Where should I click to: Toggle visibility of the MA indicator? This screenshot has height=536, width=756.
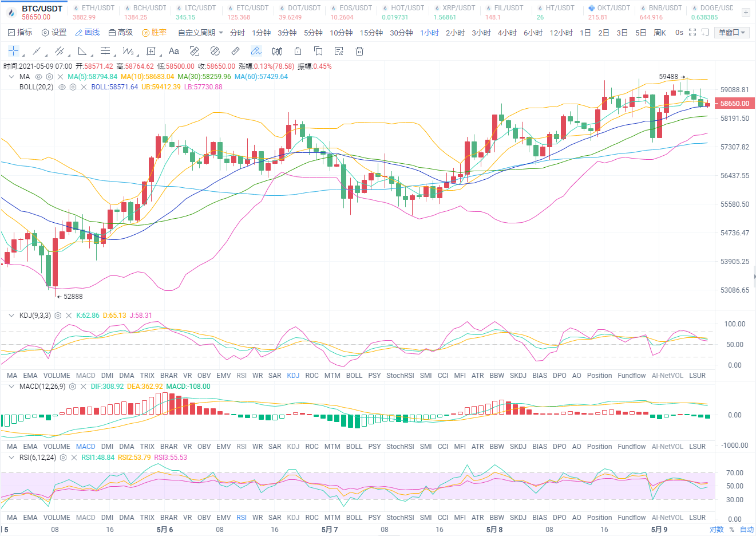(39, 77)
